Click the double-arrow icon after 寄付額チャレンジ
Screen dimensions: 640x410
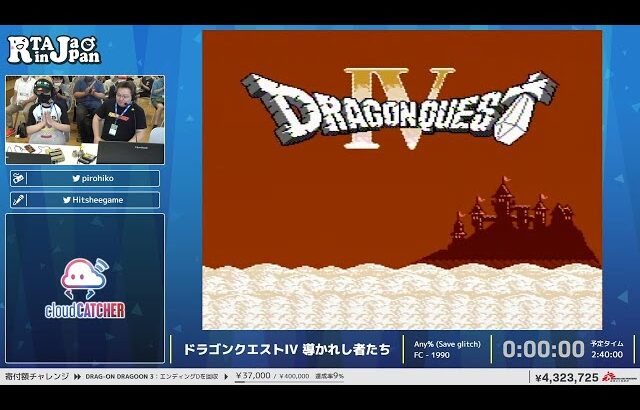click(77, 377)
